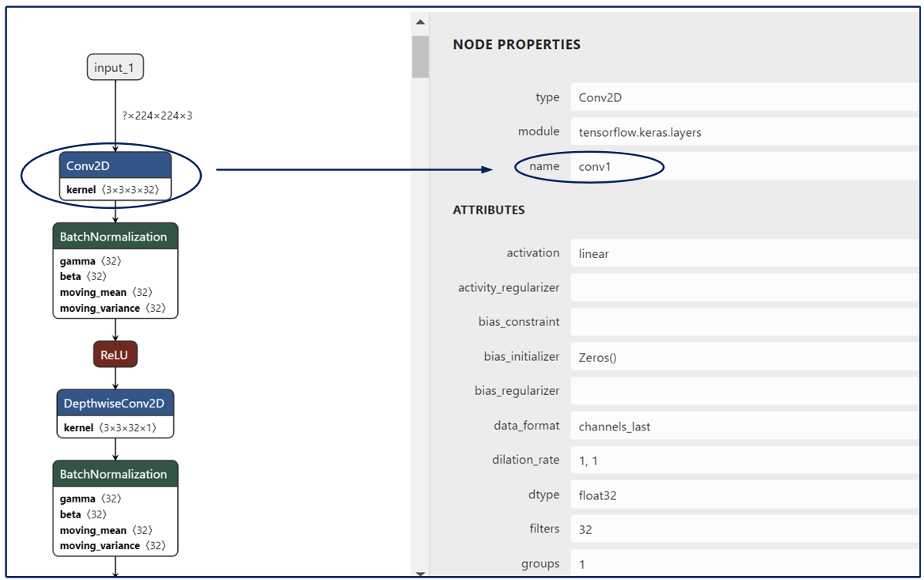Viewport: 924px width, 580px height.
Task: Click the filters value 32
Action: 744,529
